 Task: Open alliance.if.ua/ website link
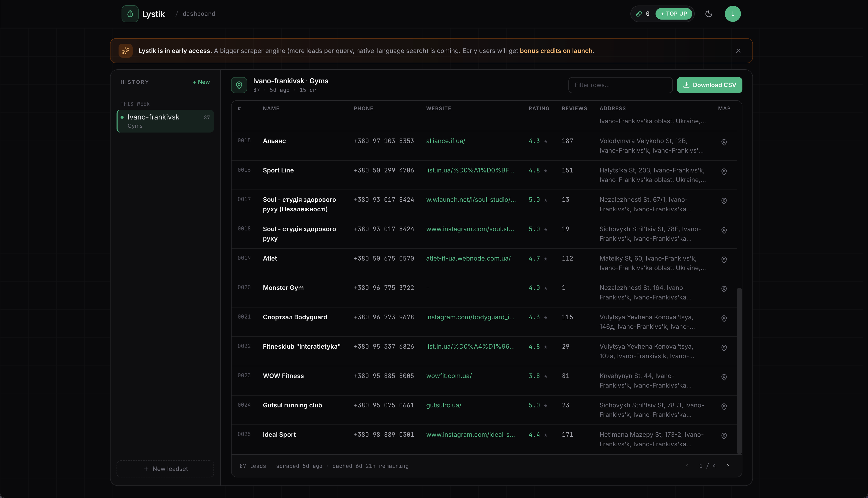click(446, 141)
